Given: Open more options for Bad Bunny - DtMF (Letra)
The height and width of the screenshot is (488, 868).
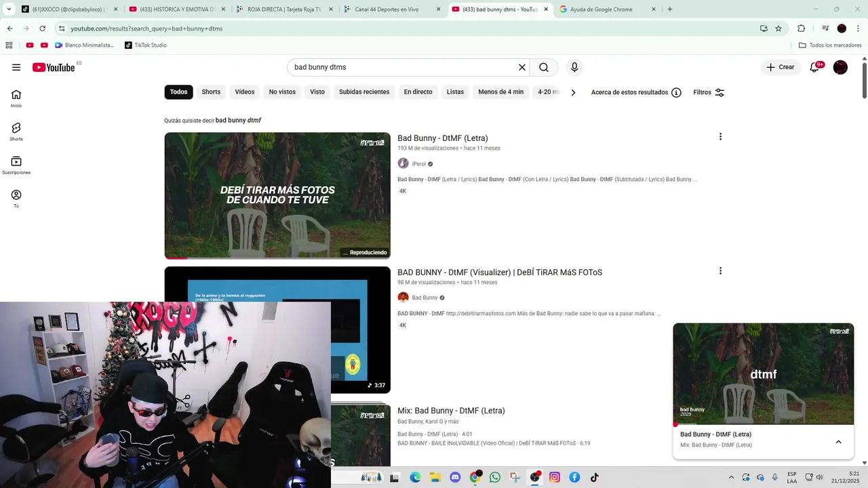Looking at the screenshot, I should [x=720, y=137].
